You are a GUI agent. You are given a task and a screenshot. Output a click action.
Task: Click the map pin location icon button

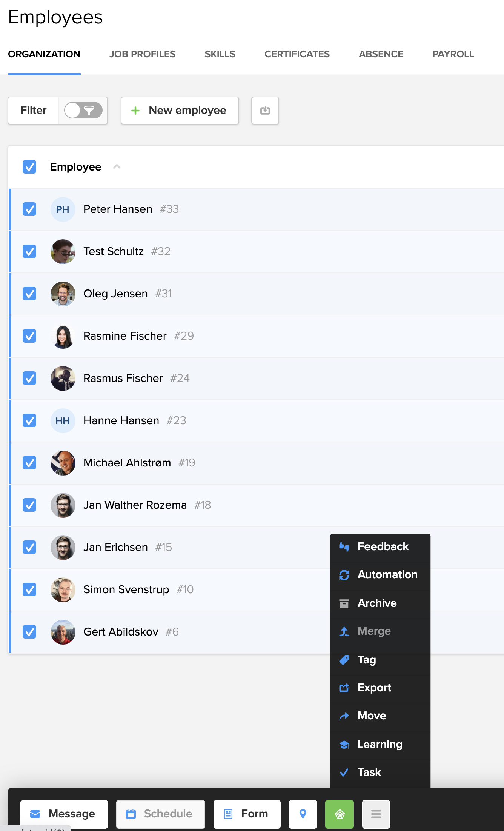[x=303, y=814]
